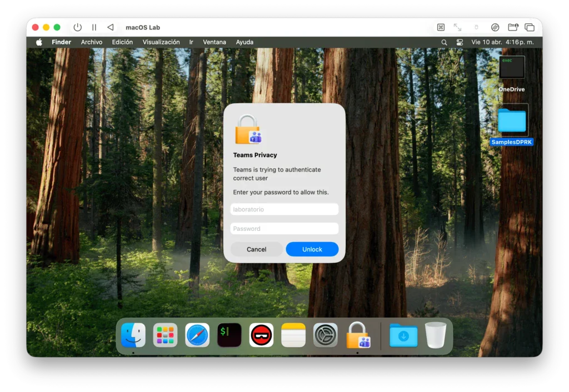The height and width of the screenshot is (392, 569).
Task: Open the Archivo menu
Action: click(91, 42)
